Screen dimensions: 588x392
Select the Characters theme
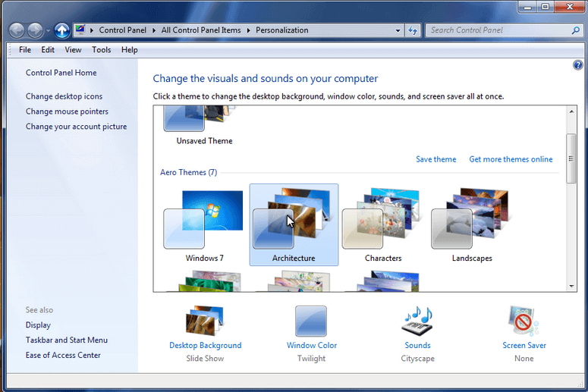pyautogui.click(x=383, y=225)
